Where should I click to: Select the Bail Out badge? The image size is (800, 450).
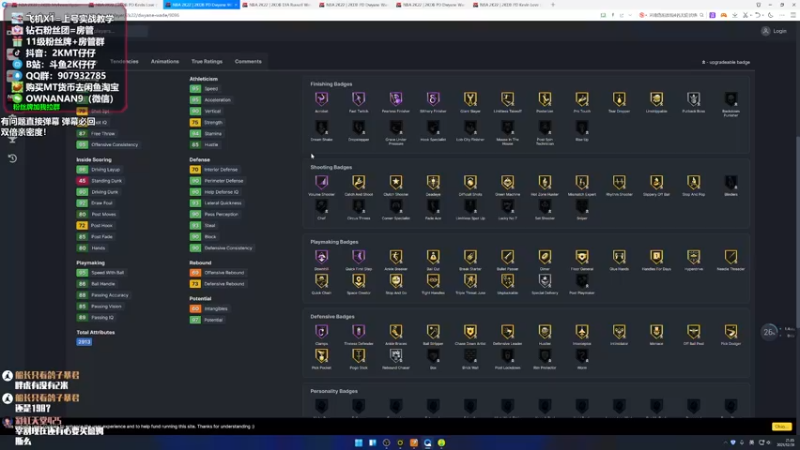tap(433, 256)
